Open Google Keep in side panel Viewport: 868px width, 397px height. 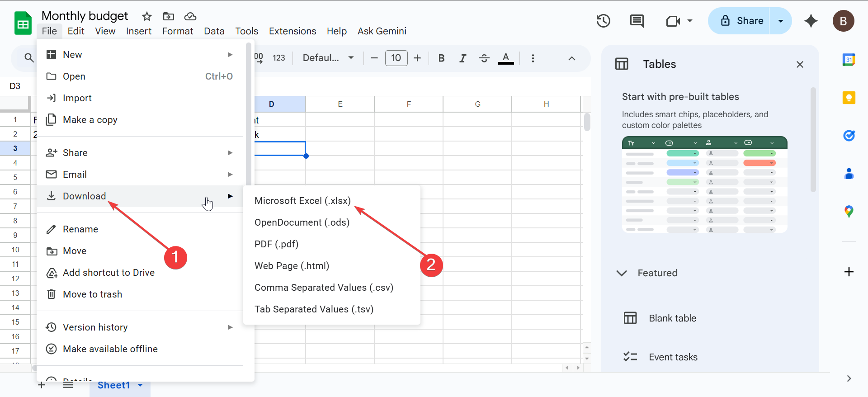coord(849,98)
